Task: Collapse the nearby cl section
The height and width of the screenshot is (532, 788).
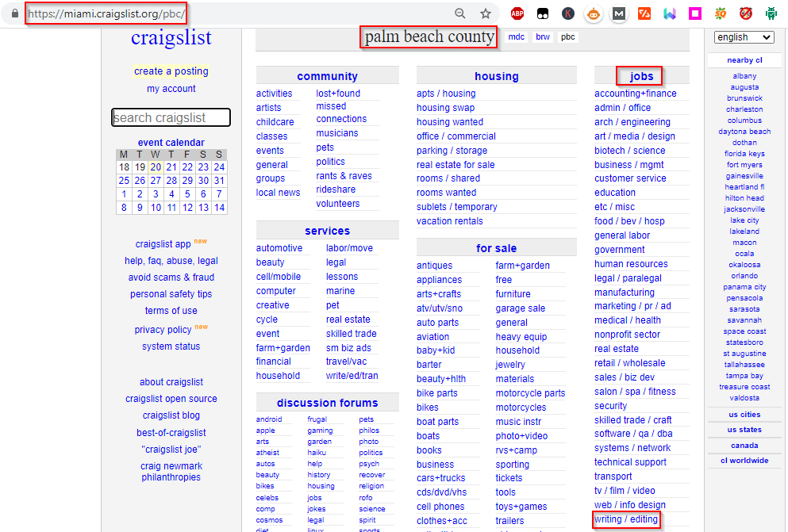Action: (744, 60)
